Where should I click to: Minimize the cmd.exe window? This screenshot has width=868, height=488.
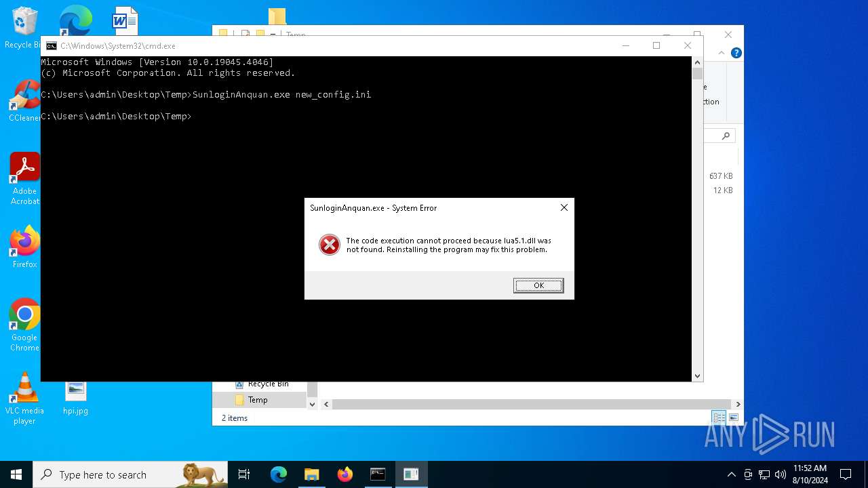pos(625,45)
